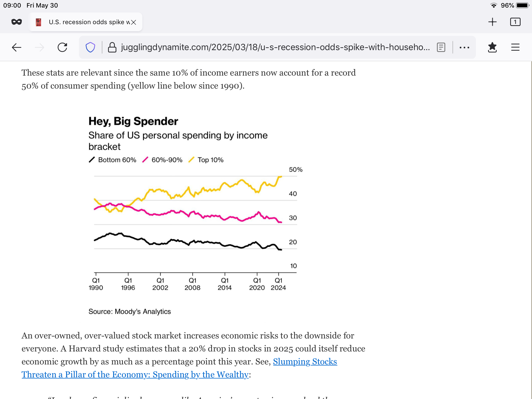Viewport: 532px width, 399px height.
Task: Close the U.S. recession odds tab
Action: pyautogui.click(x=134, y=22)
